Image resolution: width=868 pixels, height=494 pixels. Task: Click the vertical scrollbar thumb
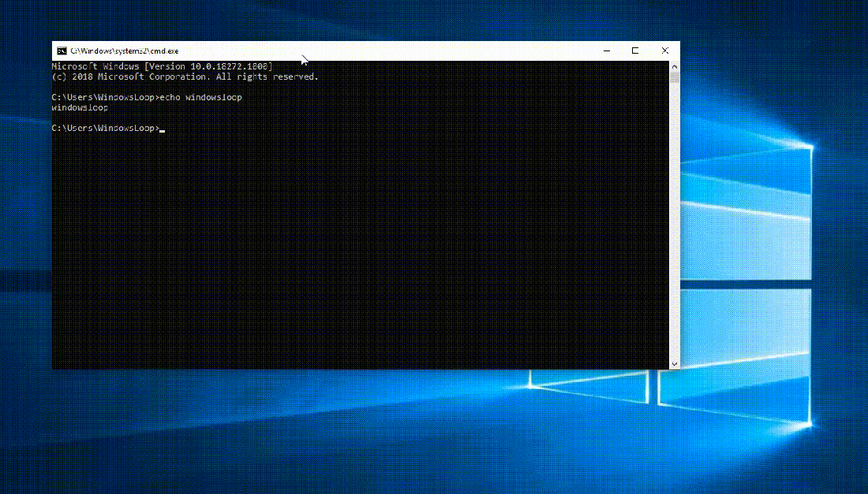point(674,77)
